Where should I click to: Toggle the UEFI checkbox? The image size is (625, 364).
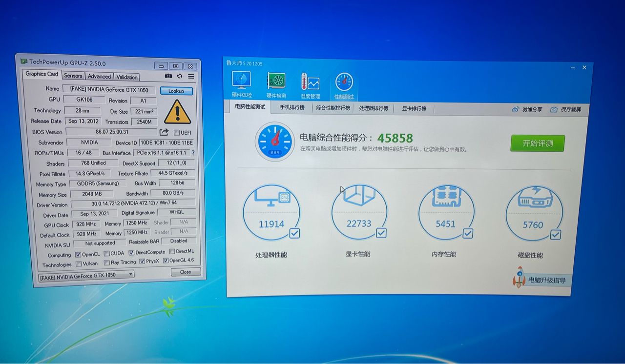pyautogui.click(x=176, y=133)
